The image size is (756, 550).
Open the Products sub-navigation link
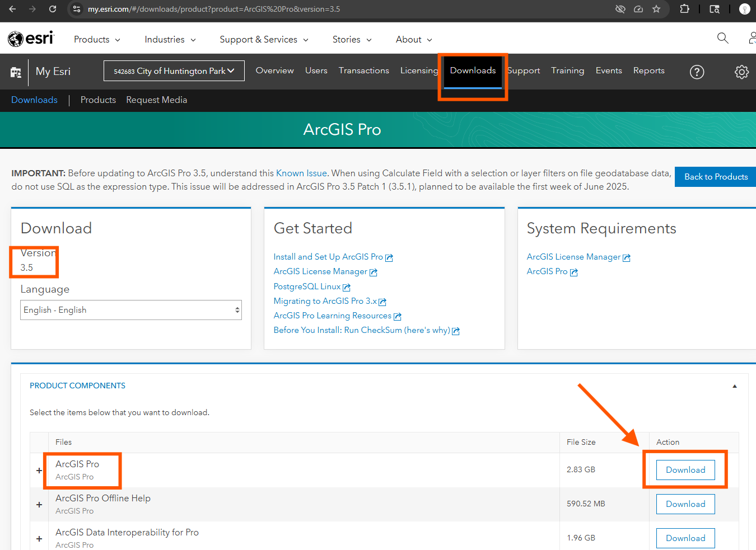tap(98, 100)
